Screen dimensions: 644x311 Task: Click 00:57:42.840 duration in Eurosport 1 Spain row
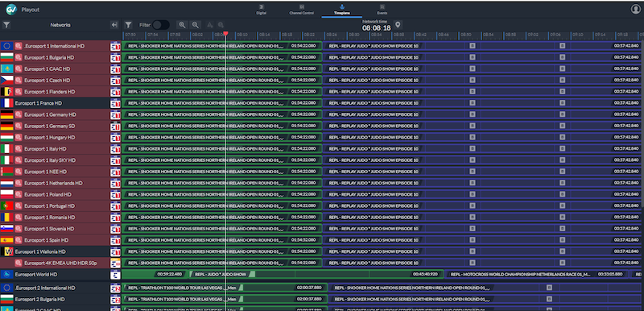626,240
